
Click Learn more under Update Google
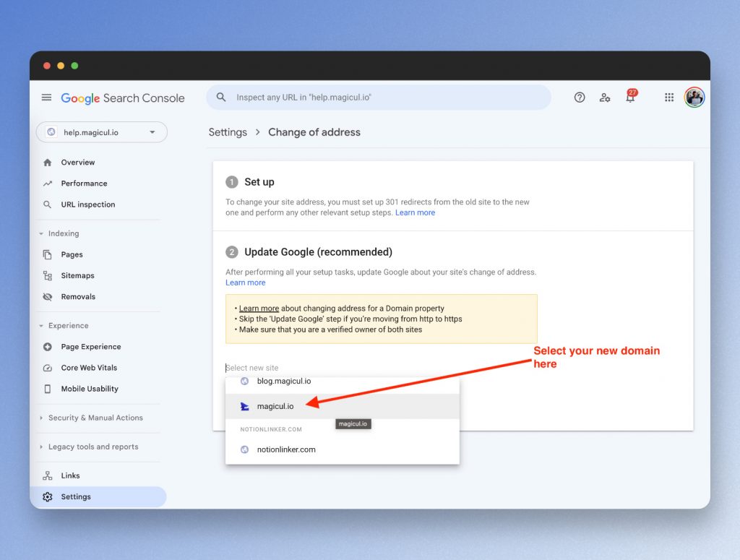[x=246, y=283]
